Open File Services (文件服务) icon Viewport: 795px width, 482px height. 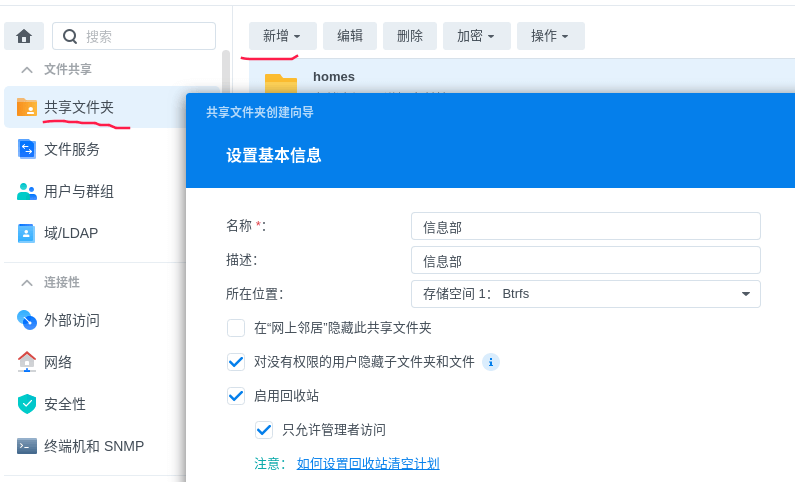[27, 149]
